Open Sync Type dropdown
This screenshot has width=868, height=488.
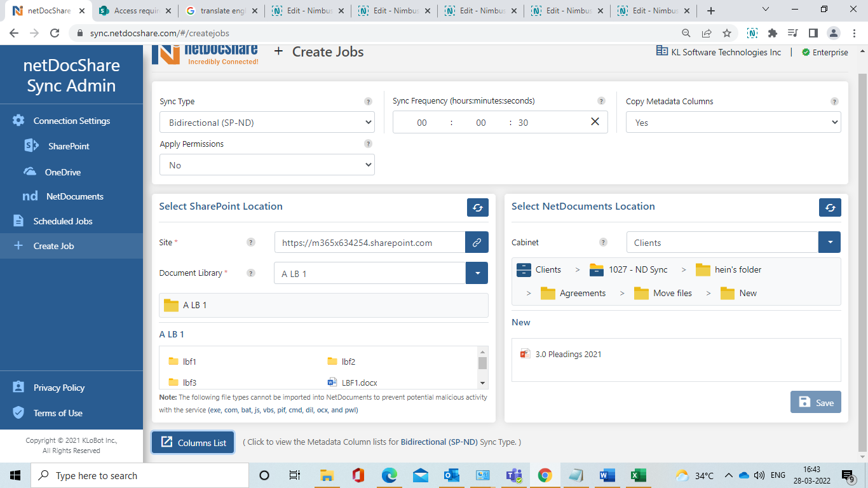(267, 123)
